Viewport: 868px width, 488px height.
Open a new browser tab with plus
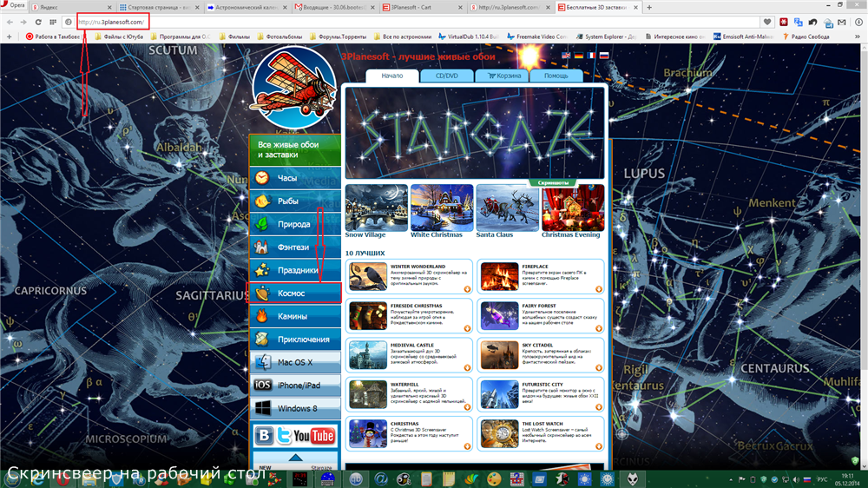tap(649, 7)
